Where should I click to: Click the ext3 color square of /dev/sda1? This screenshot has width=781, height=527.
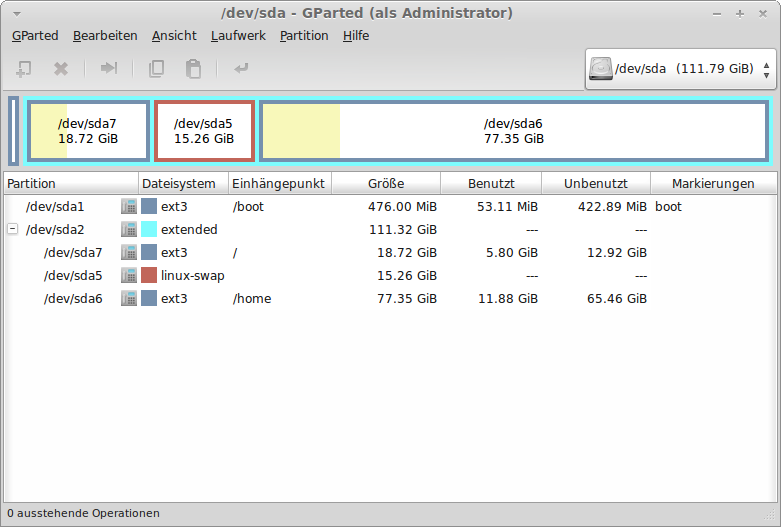pyautogui.click(x=149, y=206)
